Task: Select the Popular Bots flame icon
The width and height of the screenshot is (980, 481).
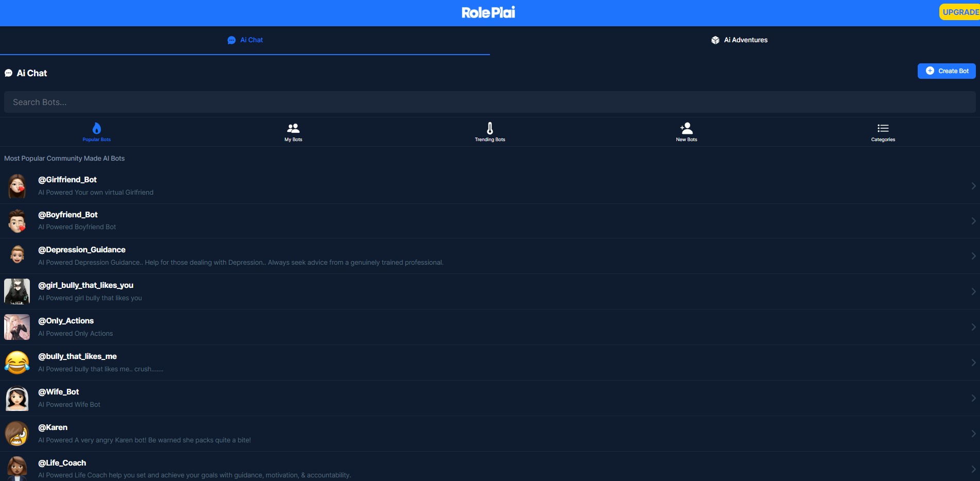Action: [97, 128]
